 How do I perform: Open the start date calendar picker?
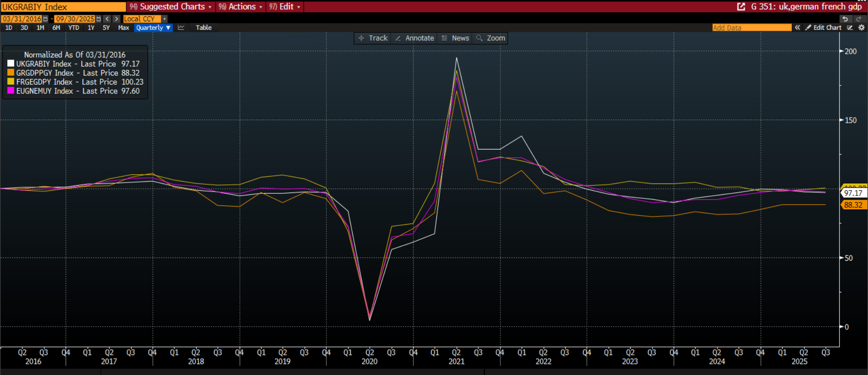(45, 19)
